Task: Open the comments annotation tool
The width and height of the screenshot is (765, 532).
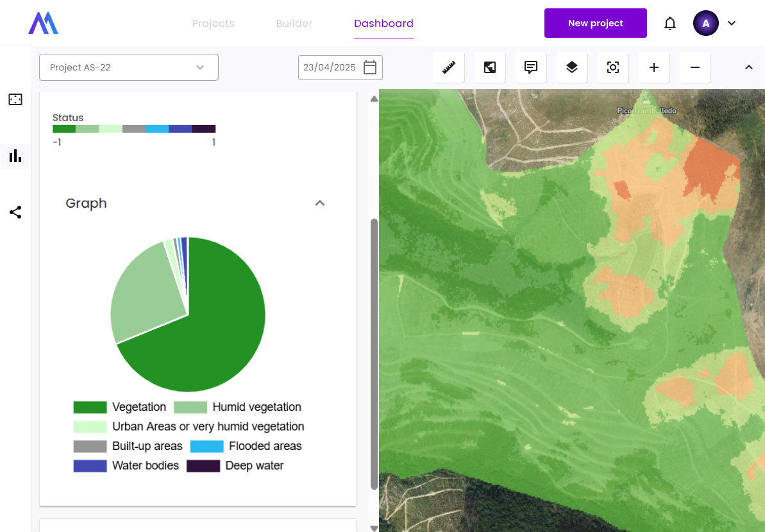Action: click(x=531, y=67)
